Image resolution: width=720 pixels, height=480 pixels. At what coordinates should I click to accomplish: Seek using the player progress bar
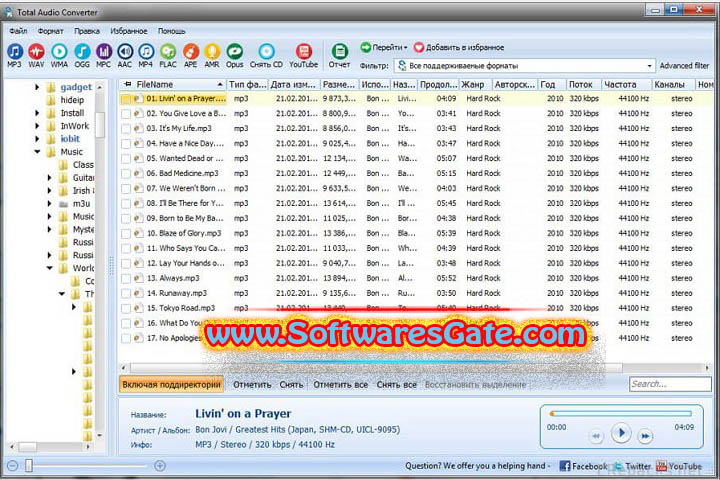621,414
